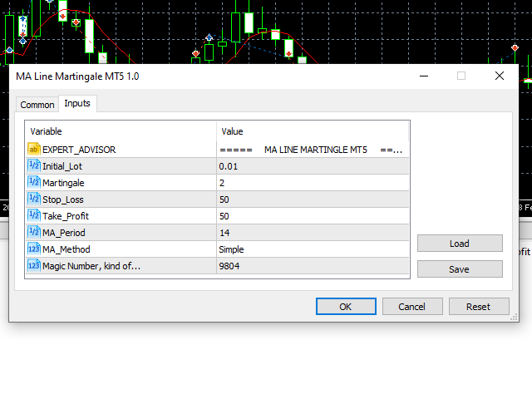Select the Stop_Loss variable name
The image size is (532, 399).
click(63, 199)
